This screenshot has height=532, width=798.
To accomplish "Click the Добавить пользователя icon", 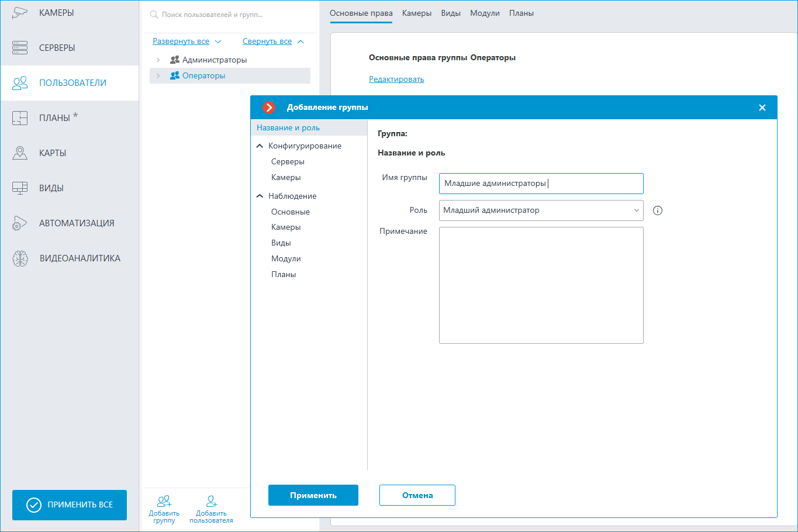I will [x=212, y=501].
